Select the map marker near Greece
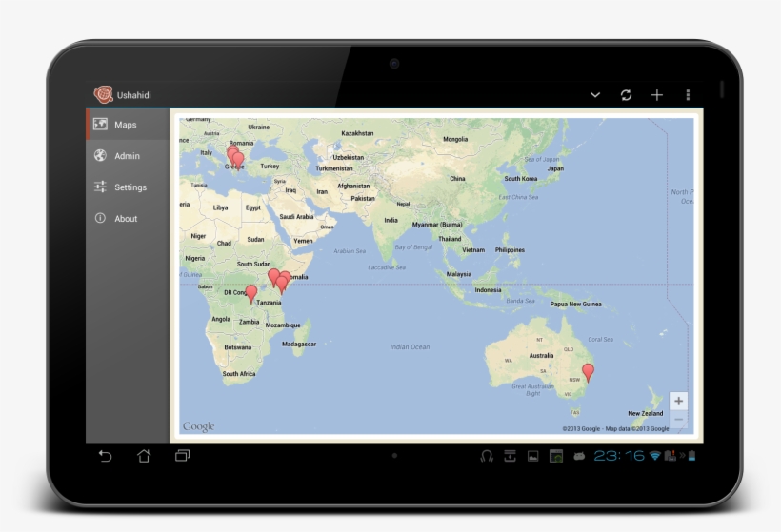 point(237,160)
